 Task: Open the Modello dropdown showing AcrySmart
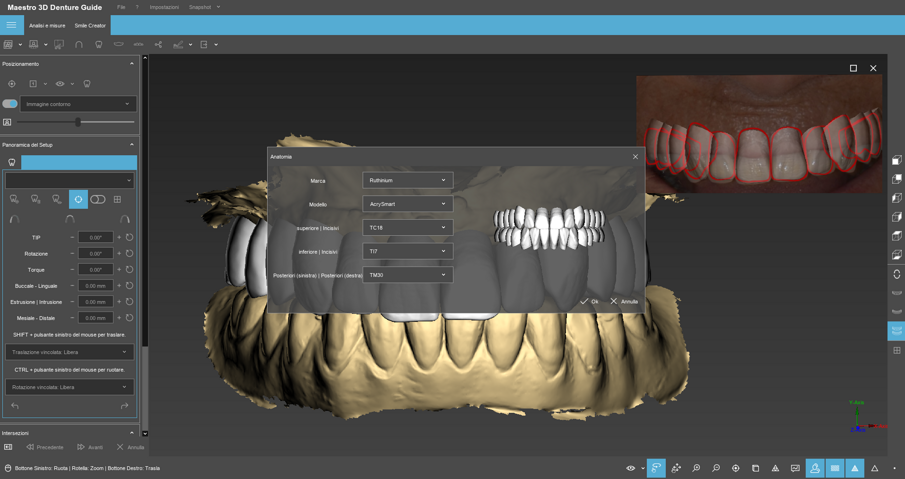pos(407,204)
